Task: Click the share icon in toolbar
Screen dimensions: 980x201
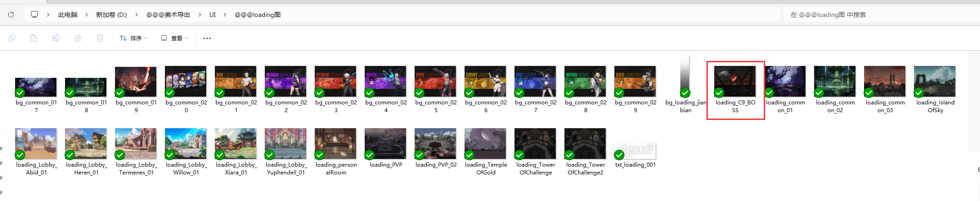Action: (78, 38)
